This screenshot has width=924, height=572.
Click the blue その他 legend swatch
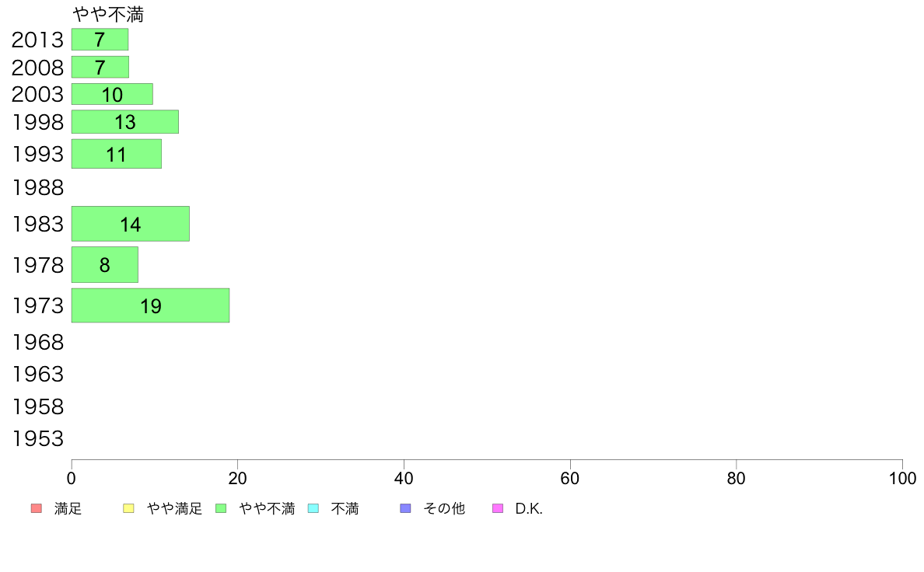(405, 508)
